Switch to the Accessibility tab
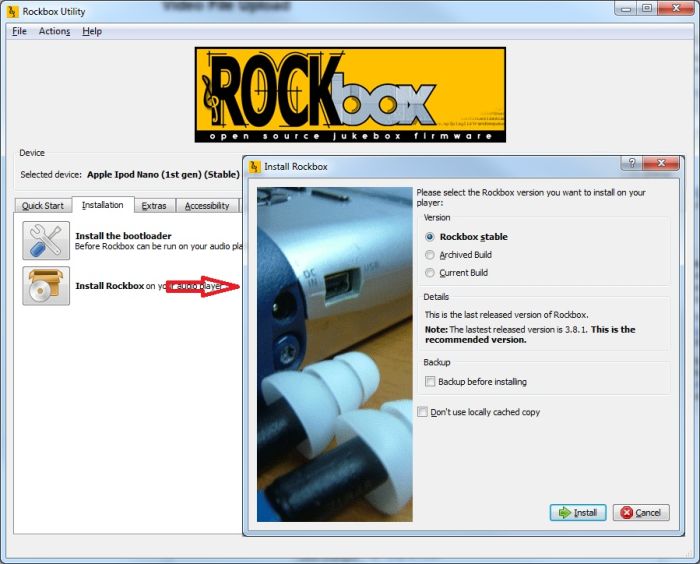The image size is (700, 564). (x=207, y=205)
